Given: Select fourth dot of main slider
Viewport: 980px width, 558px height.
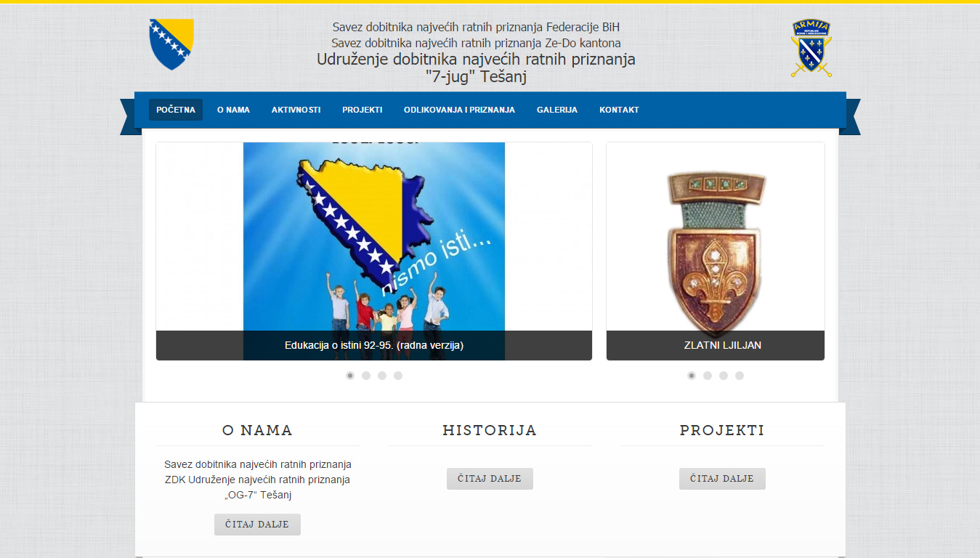Looking at the screenshot, I should click(398, 376).
